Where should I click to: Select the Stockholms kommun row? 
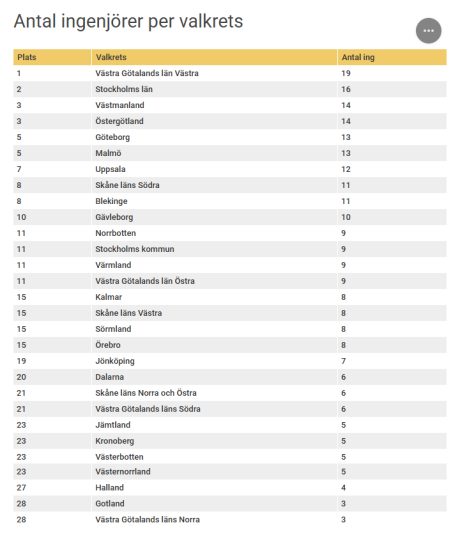[x=230, y=249]
